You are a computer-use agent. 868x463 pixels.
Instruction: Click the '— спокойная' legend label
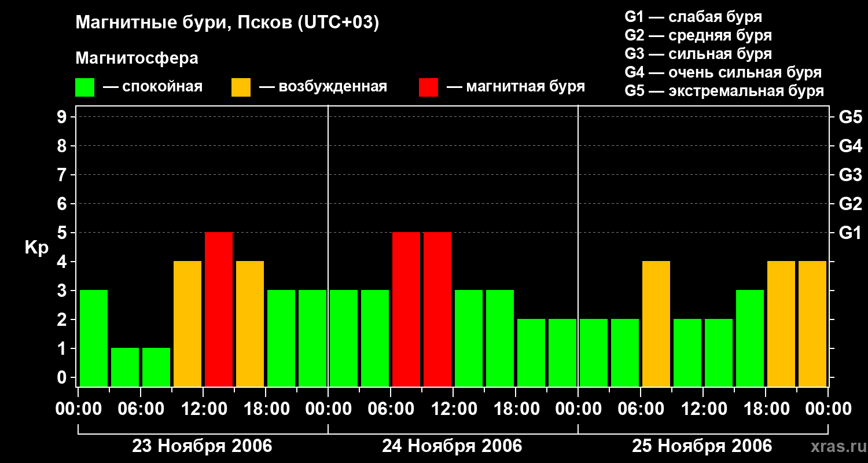[153, 87]
